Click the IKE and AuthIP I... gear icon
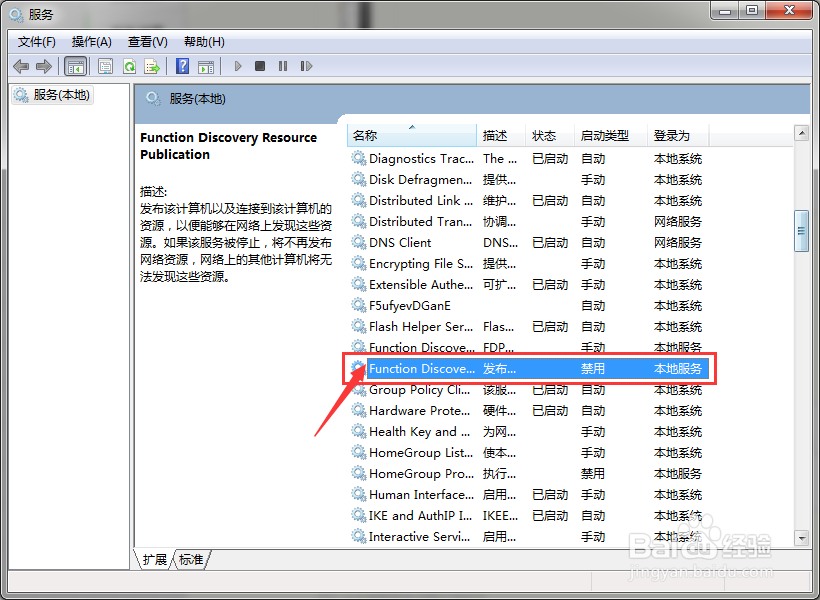Image resolution: width=820 pixels, height=600 pixels. (x=359, y=515)
